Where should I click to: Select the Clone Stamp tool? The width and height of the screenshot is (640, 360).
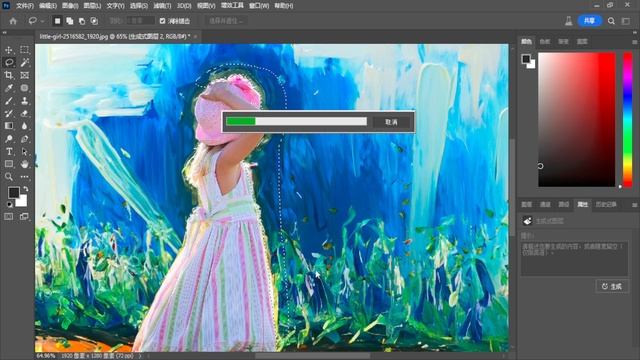pos(24,100)
